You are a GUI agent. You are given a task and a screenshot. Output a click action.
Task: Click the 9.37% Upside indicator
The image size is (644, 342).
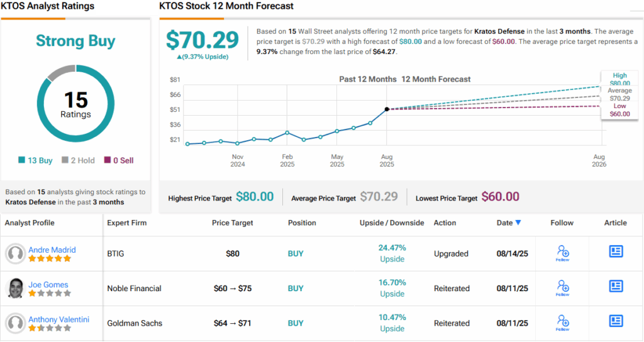tap(203, 57)
